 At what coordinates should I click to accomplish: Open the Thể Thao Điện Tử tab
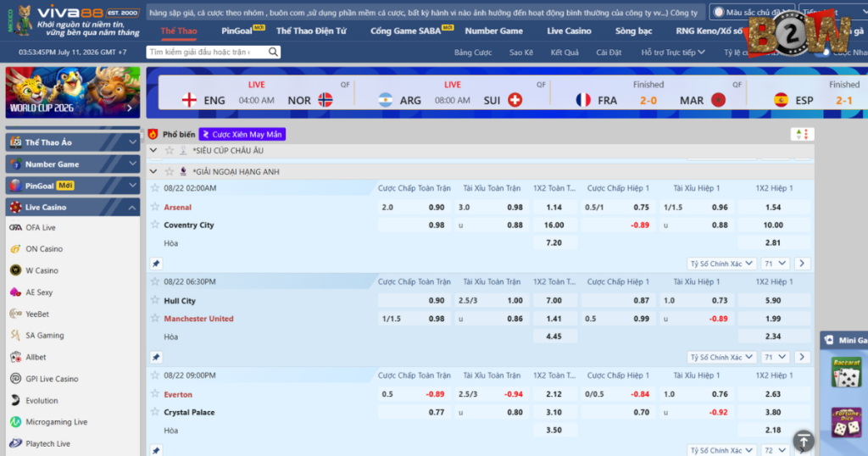[x=311, y=31]
